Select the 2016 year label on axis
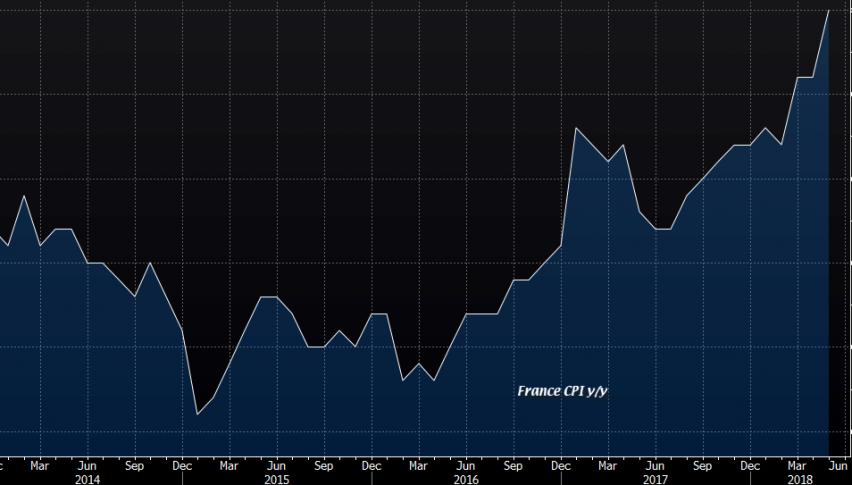The image size is (852, 485). tap(466, 480)
